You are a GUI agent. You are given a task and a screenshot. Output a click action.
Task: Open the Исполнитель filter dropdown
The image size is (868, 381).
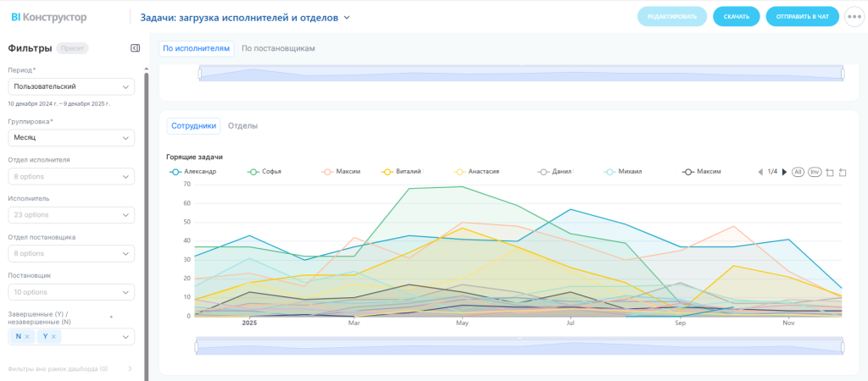pyautogui.click(x=71, y=215)
